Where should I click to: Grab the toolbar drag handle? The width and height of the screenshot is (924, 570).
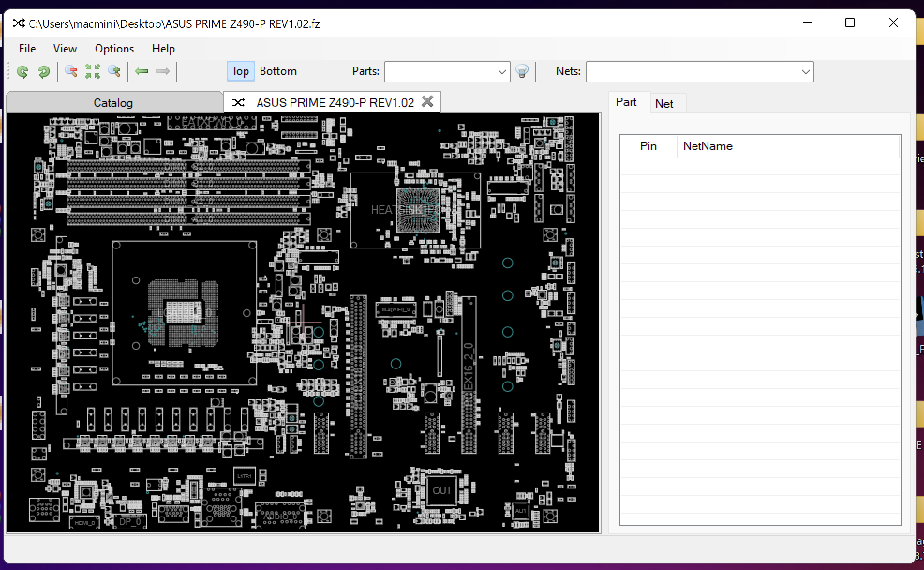[9, 71]
